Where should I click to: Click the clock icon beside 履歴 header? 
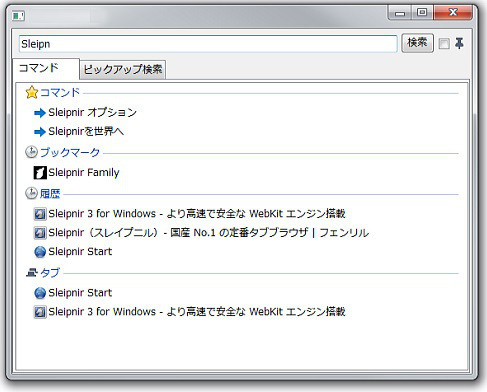click(31, 193)
